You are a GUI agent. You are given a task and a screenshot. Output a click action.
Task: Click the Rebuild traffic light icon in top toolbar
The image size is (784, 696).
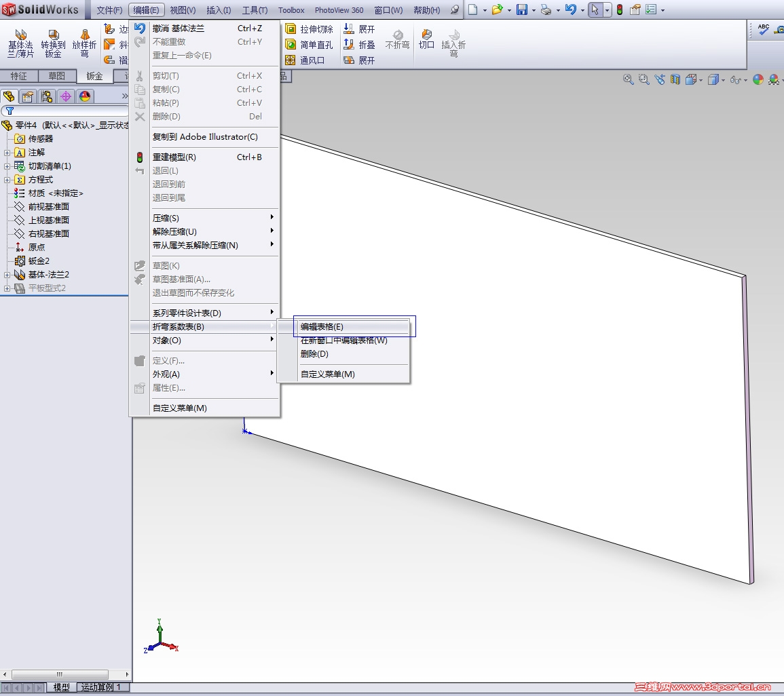tap(620, 9)
